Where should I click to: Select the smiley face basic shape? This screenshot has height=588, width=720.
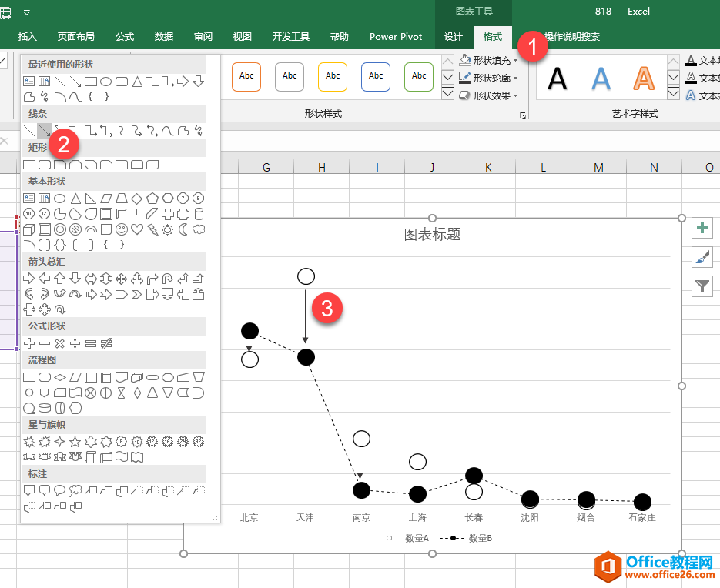coord(120,227)
